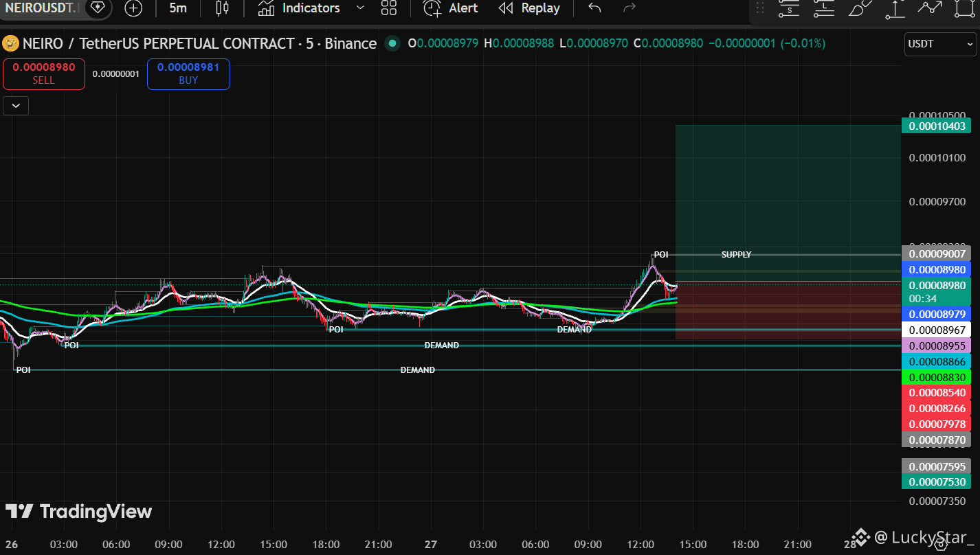
Task: Expand the collapsed indicator legend chevron
Action: [x=16, y=106]
